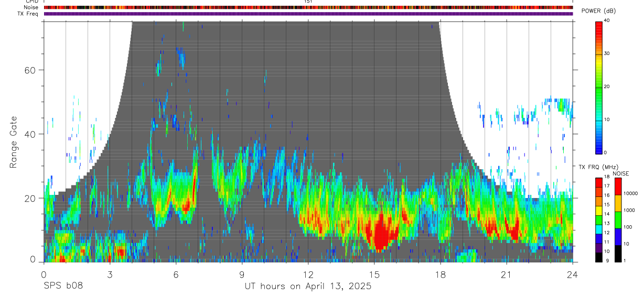Image resolution: width=644 pixels, height=297 pixels.
Task: Select the 10 dB tick on power colorbar
Action: tap(607, 119)
